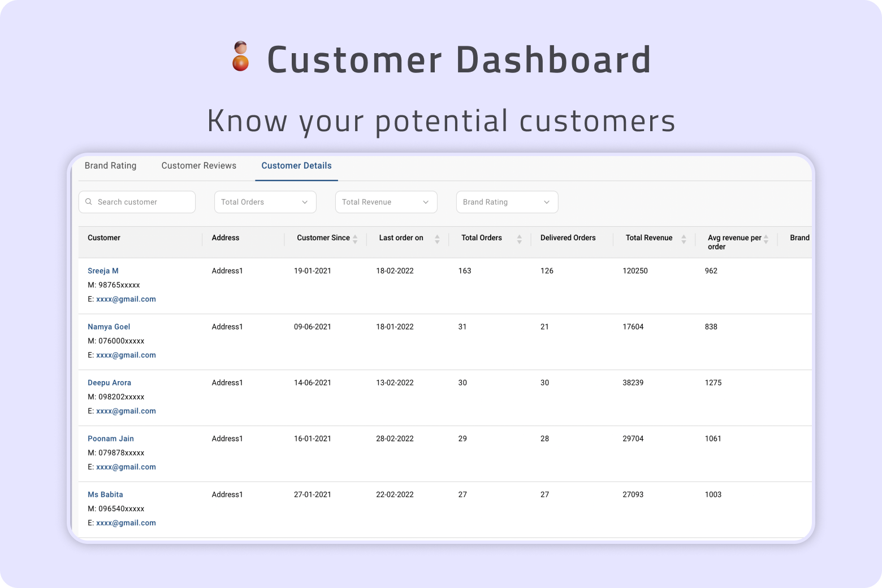The height and width of the screenshot is (588, 882).
Task: Click Ms Babita's email address link
Action: click(x=126, y=523)
